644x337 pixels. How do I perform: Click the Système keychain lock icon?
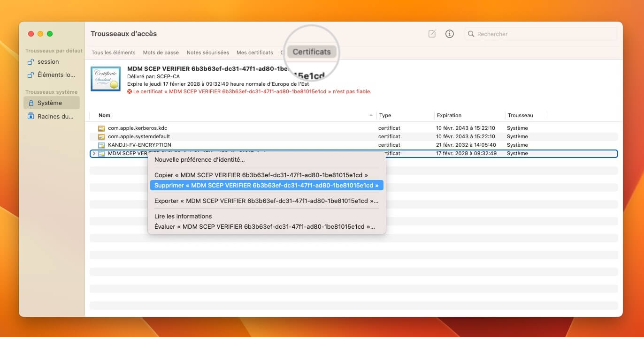[31, 103]
